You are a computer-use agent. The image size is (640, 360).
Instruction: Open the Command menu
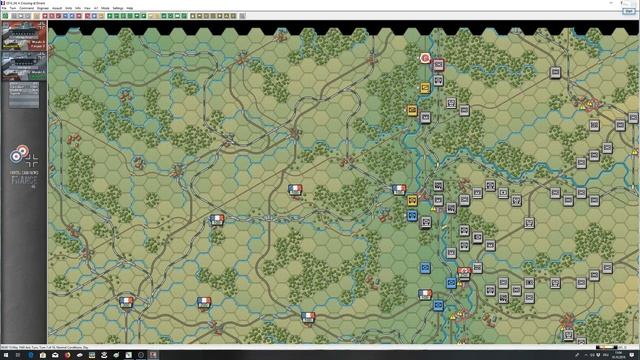[x=27, y=8]
